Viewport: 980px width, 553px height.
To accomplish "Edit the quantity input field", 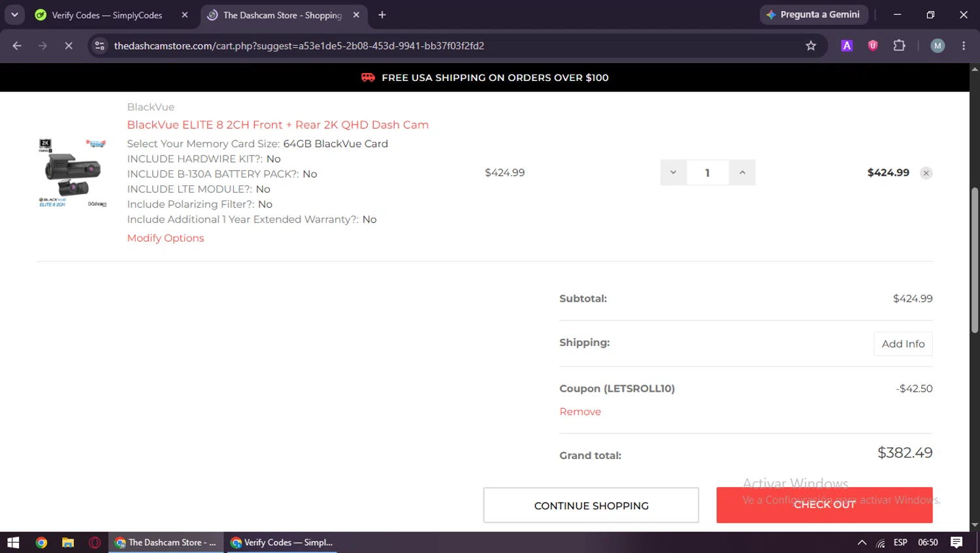I will click(708, 172).
